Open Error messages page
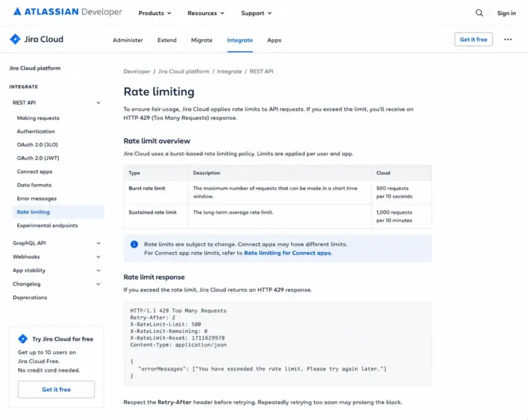The height and width of the screenshot is (420, 528). 37,199
